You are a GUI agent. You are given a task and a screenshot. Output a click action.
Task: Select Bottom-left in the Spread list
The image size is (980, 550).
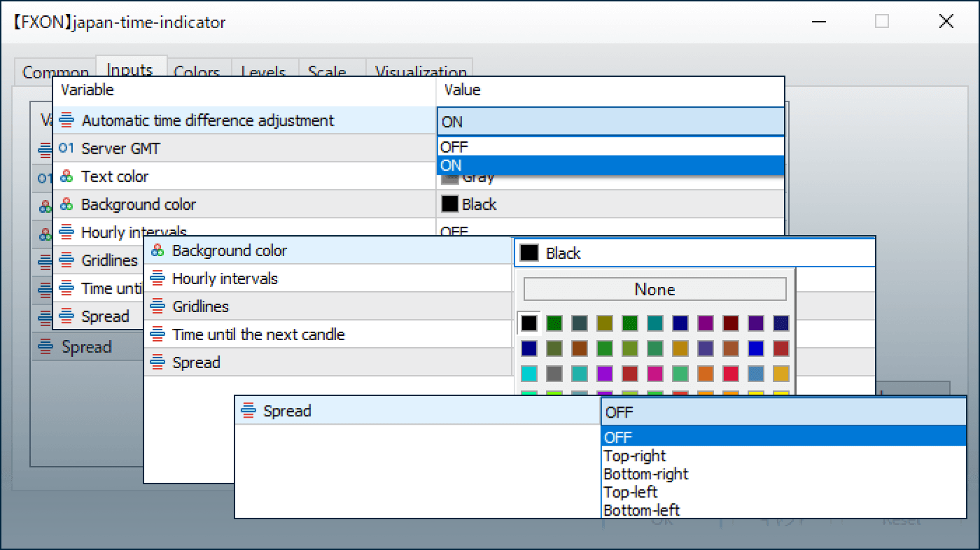click(783, 510)
